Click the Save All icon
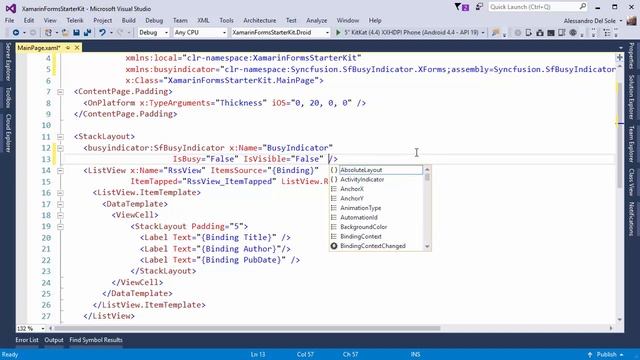 tap(87, 32)
